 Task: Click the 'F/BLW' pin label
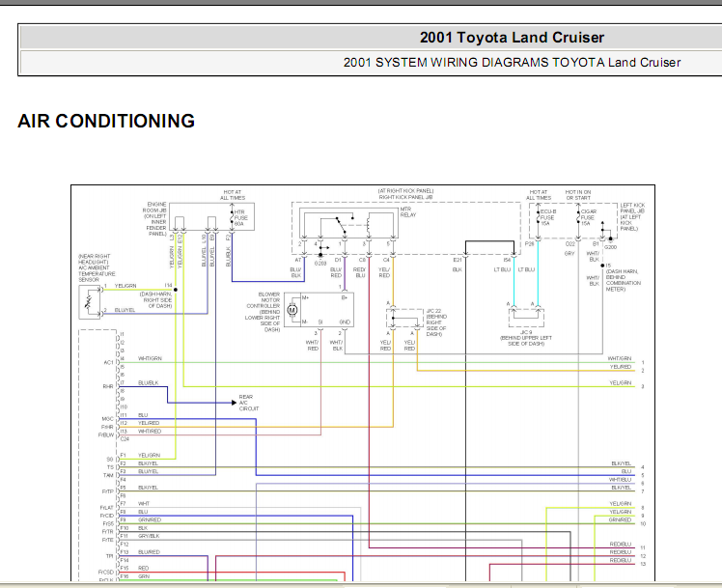105,435
